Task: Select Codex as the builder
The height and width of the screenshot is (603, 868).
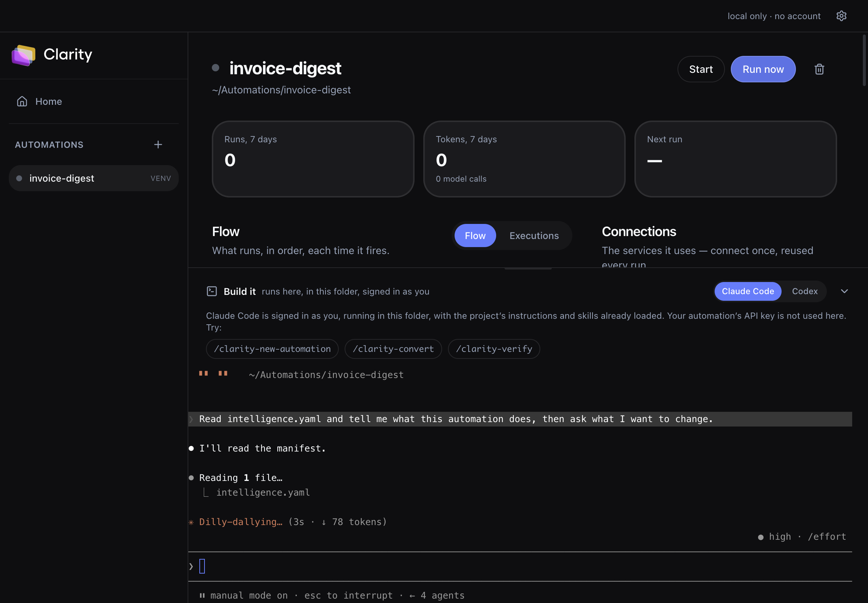Action: (804, 291)
